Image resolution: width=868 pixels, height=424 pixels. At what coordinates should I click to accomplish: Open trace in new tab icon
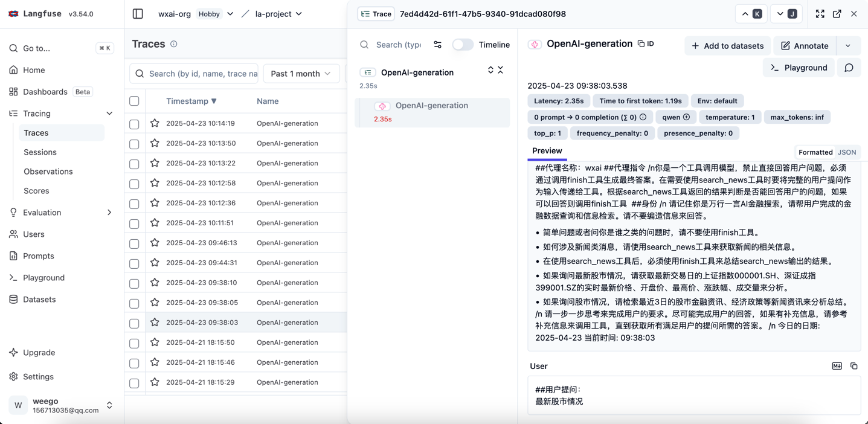pos(837,14)
